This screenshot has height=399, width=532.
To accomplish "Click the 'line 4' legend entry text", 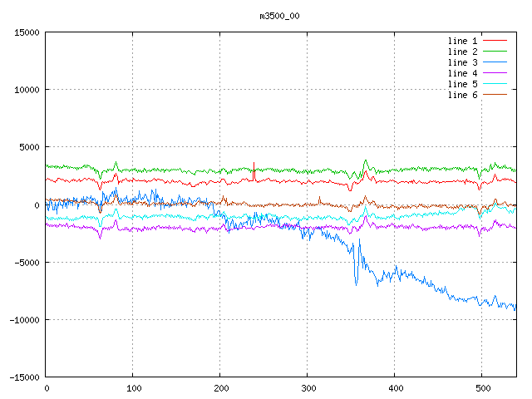I will [462, 73].
